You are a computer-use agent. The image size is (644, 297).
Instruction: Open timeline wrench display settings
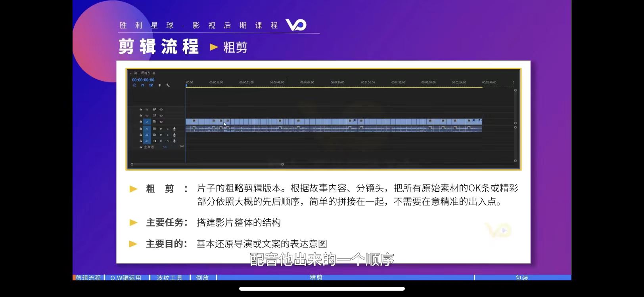168,86
